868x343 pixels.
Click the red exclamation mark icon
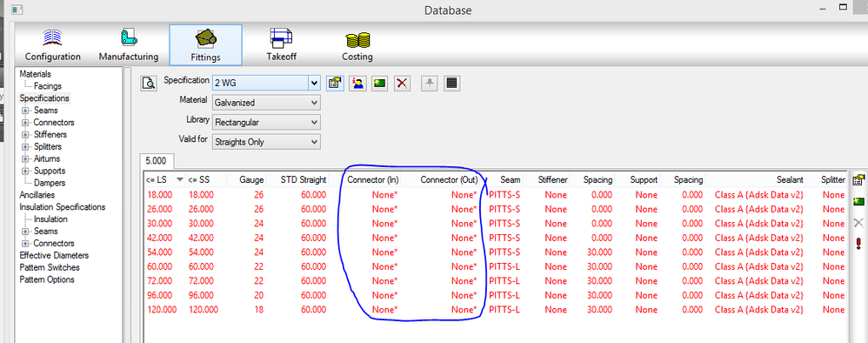[x=858, y=243]
